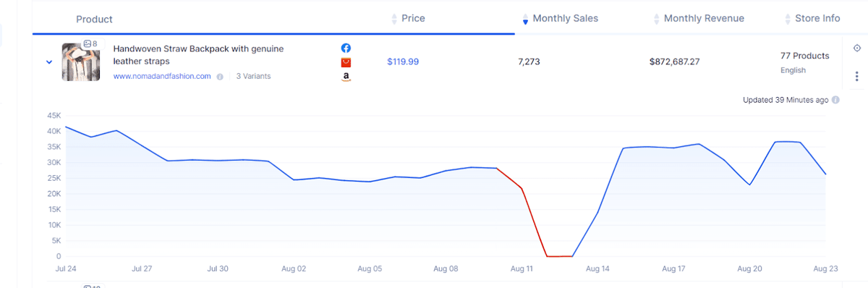Image resolution: width=868 pixels, height=288 pixels.
Task: Open the Facebook ads icon for the backpack
Action: pyautogui.click(x=346, y=48)
